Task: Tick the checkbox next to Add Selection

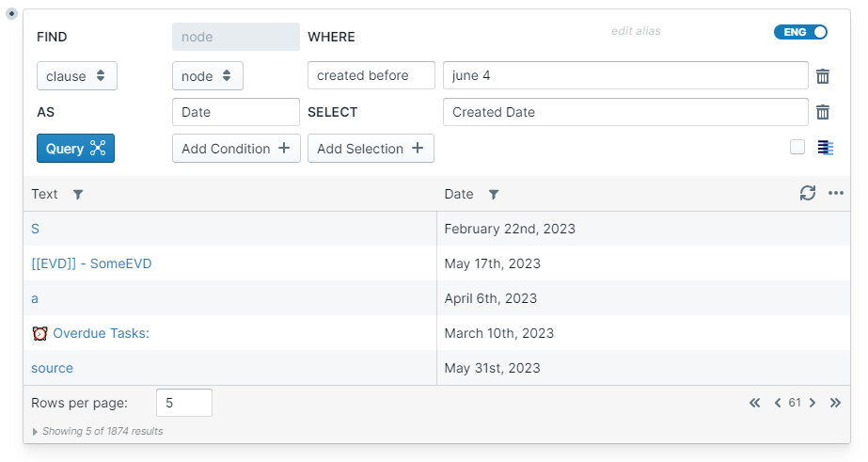Action: point(797,147)
